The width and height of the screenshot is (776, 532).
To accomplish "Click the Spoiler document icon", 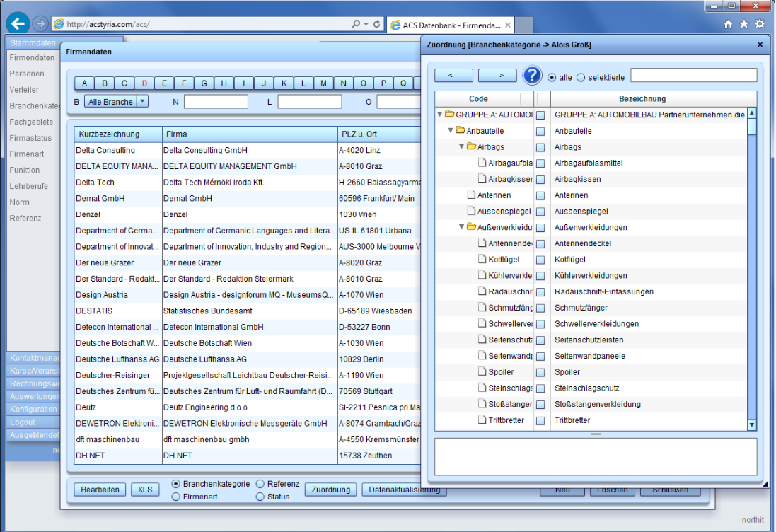I will click(x=482, y=371).
